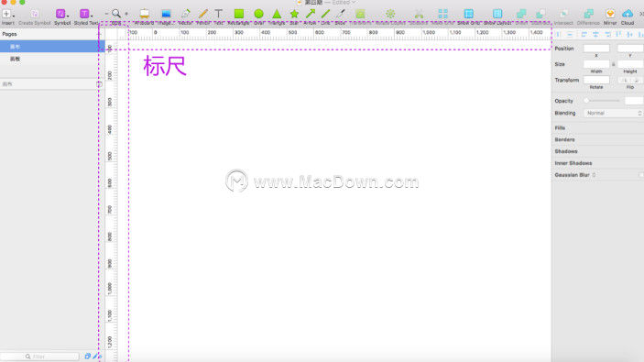Click the slice filter icon in bottom bar
This screenshot has width=644, height=362.
tap(95, 357)
